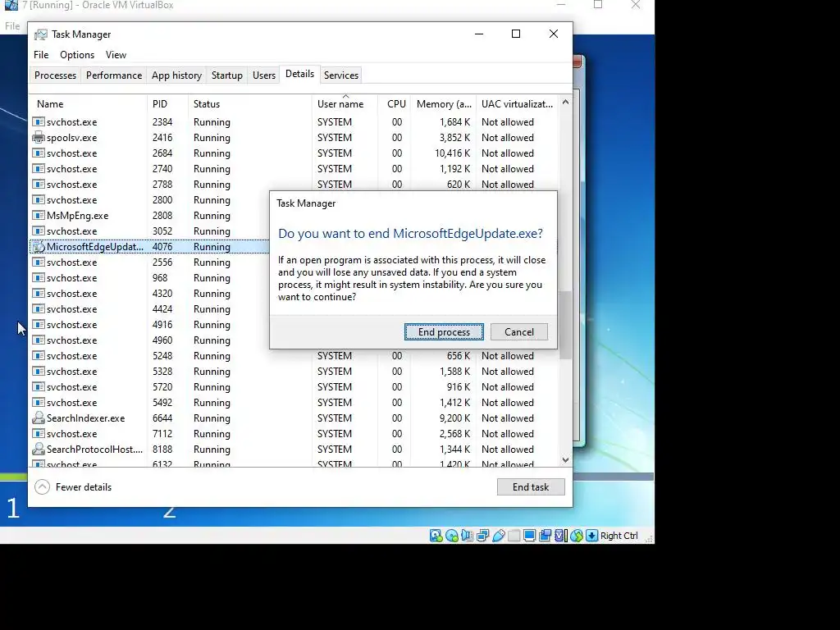Switch to the Performance tab
The image size is (840, 630).
113,75
